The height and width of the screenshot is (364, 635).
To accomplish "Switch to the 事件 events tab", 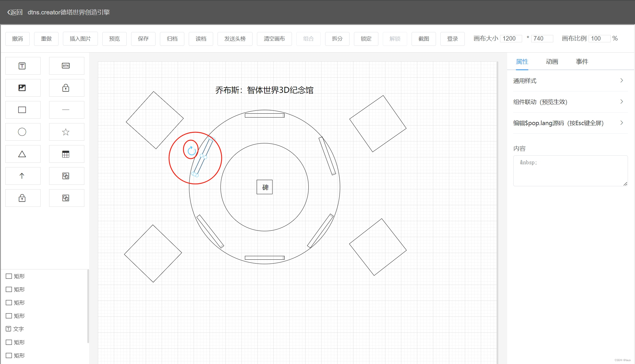I will 582,62.
